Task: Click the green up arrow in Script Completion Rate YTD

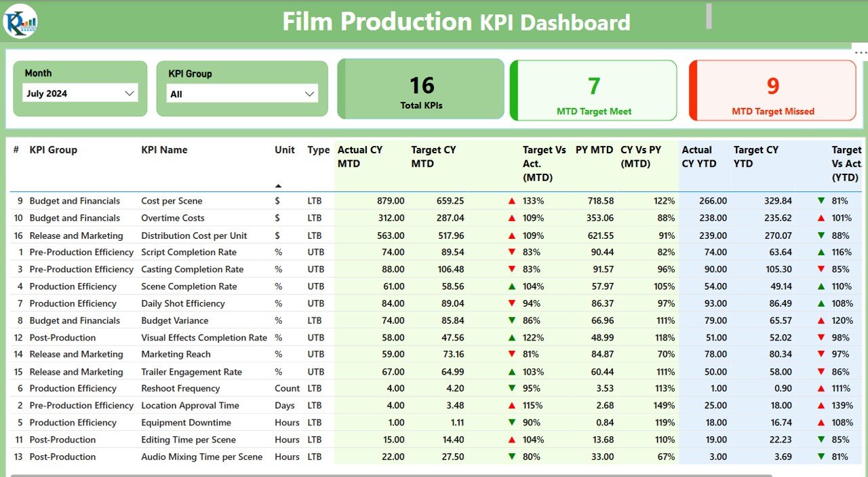Action: pyautogui.click(x=821, y=252)
